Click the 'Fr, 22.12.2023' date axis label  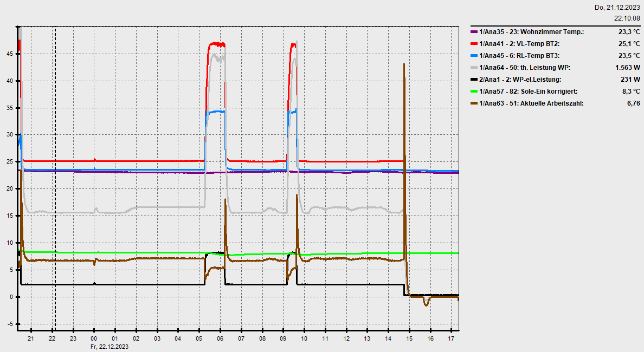[x=110, y=346]
